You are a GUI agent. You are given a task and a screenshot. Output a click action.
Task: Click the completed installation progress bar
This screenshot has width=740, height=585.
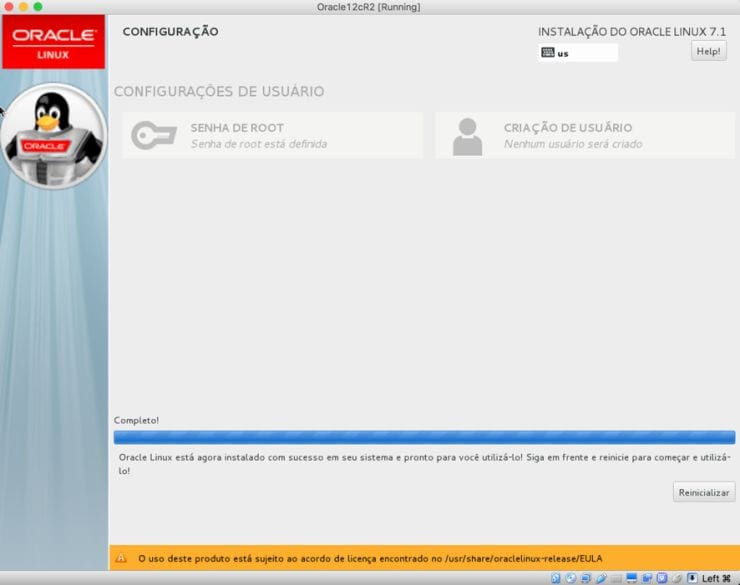click(424, 437)
